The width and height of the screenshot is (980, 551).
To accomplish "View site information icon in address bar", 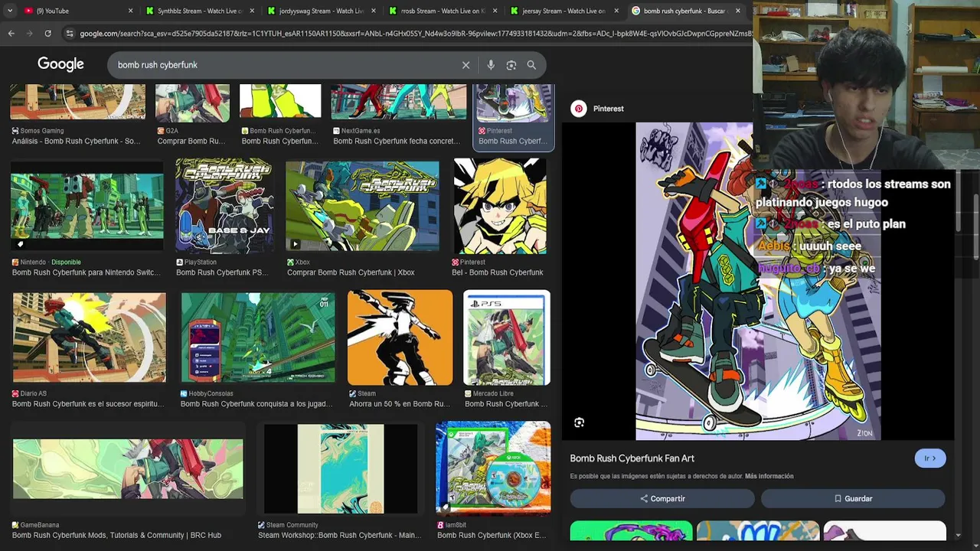I will [x=70, y=34].
